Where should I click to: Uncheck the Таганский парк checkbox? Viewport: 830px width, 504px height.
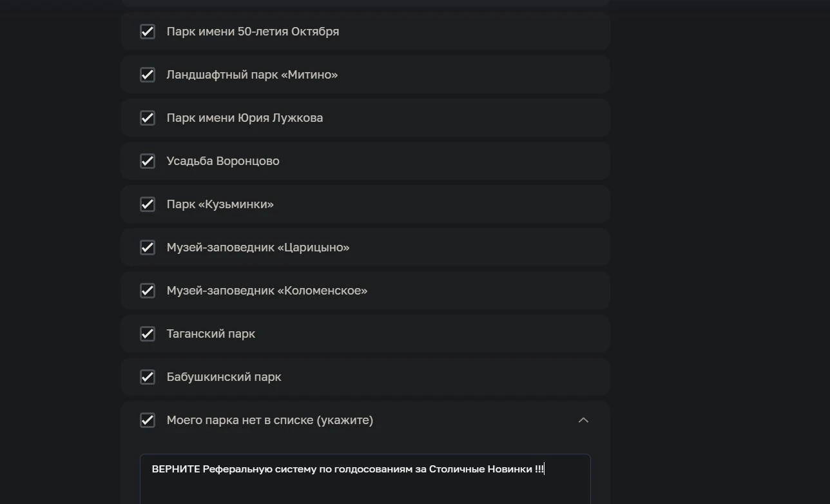(x=148, y=334)
